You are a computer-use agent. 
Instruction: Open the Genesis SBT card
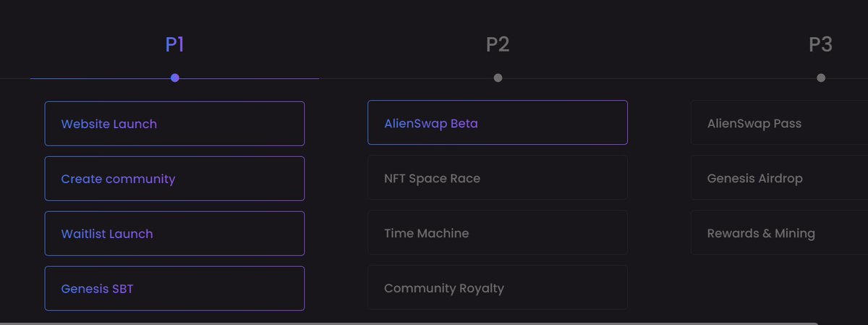pos(174,289)
